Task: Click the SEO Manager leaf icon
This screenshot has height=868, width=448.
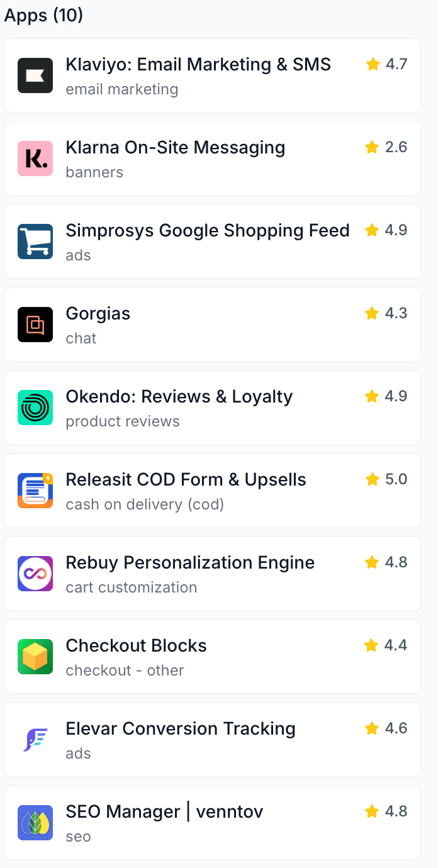Action: (x=35, y=823)
